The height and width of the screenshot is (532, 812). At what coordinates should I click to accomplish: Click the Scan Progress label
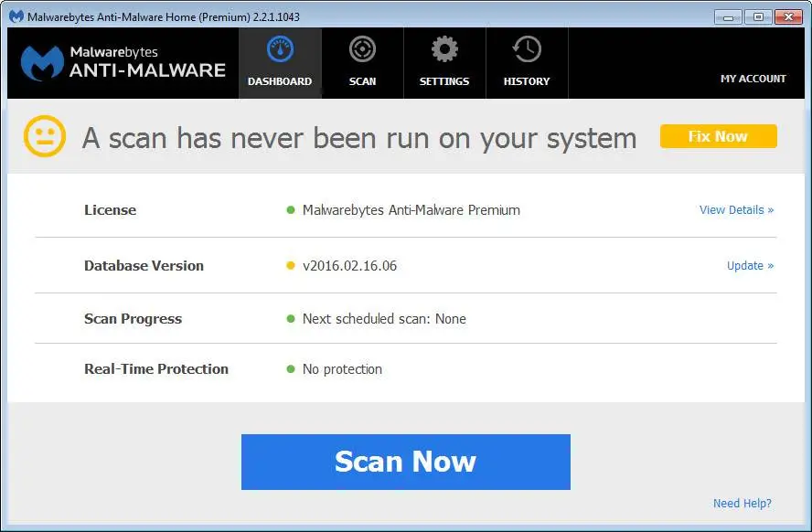(x=134, y=319)
